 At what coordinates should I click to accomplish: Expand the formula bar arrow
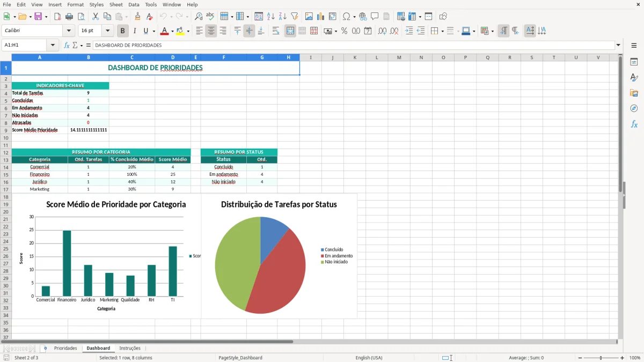point(618,45)
